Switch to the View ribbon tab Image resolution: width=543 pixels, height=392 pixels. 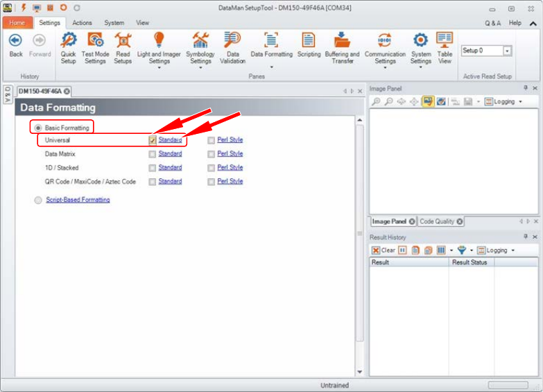coord(142,23)
